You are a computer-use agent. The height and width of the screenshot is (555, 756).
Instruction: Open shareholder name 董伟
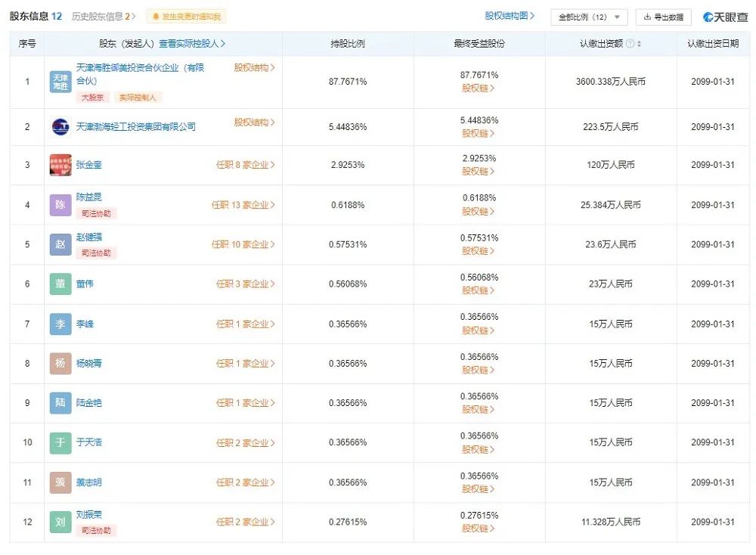(x=85, y=284)
